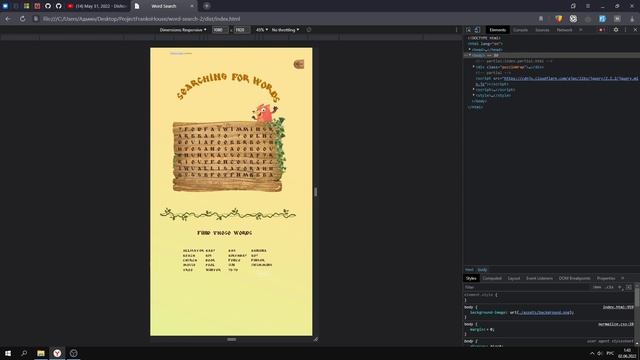Screen dimensions: 640x360
Task: Open DevTools more options kebab menu
Action: (x=625, y=30)
